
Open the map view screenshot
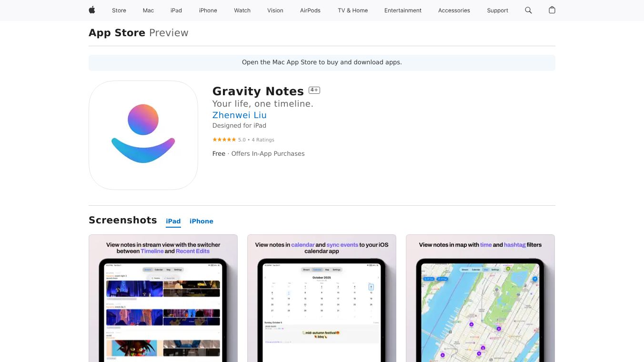tap(480, 298)
